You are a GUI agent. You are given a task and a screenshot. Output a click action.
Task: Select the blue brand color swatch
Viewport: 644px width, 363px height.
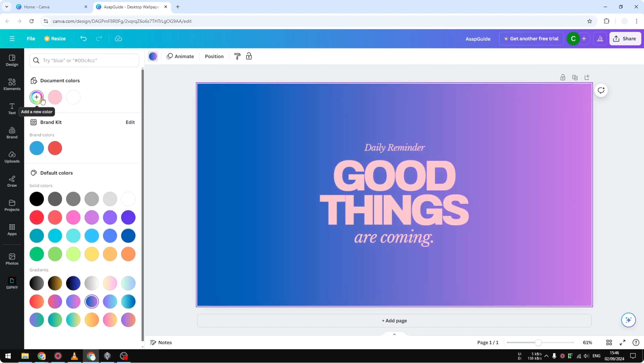37,148
